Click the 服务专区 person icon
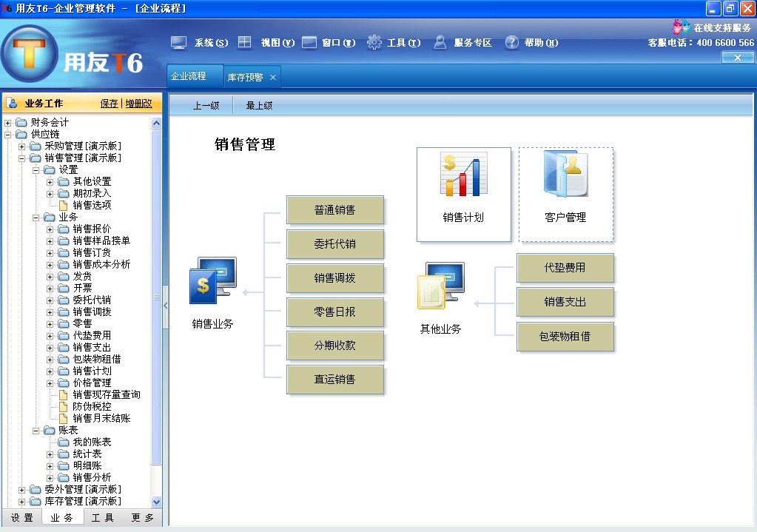This screenshot has height=532, width=757. coord(440,42)
